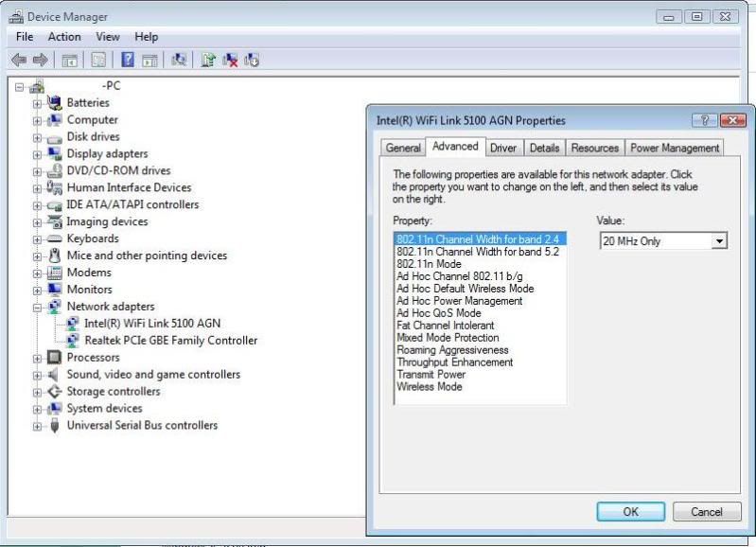This screenshot has width=756, height=547.
Task: Switch to the Driver tab
Action: tap(502, 148)
